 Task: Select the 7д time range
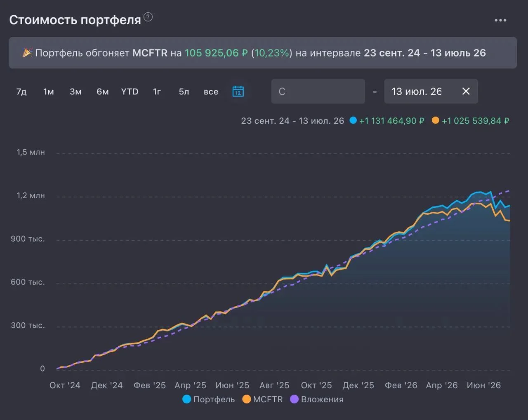coord(21,92)
